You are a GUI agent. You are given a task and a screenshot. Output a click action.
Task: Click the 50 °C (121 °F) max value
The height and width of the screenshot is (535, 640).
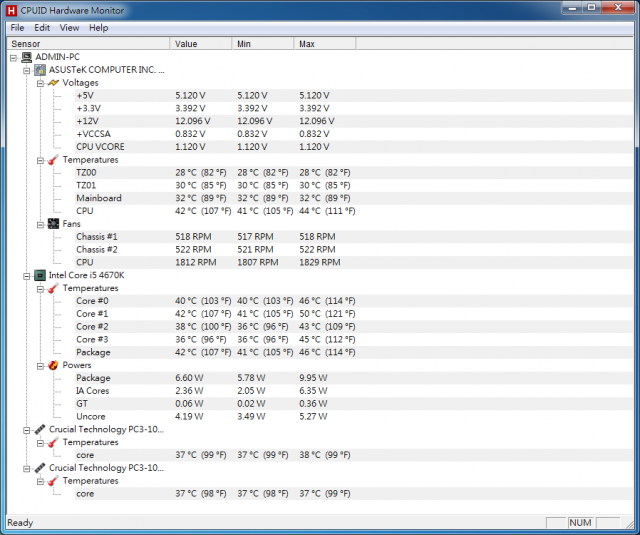327,314
